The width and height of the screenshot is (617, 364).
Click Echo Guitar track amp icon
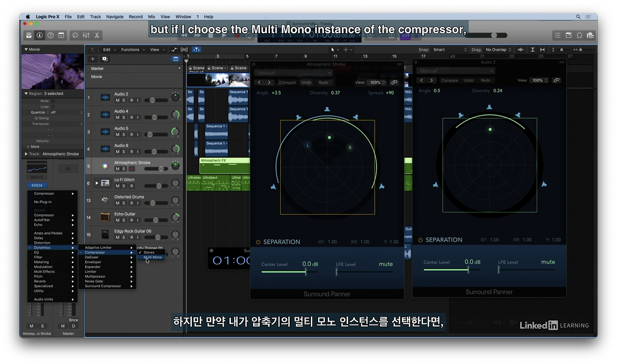click(x=105, y=217)
